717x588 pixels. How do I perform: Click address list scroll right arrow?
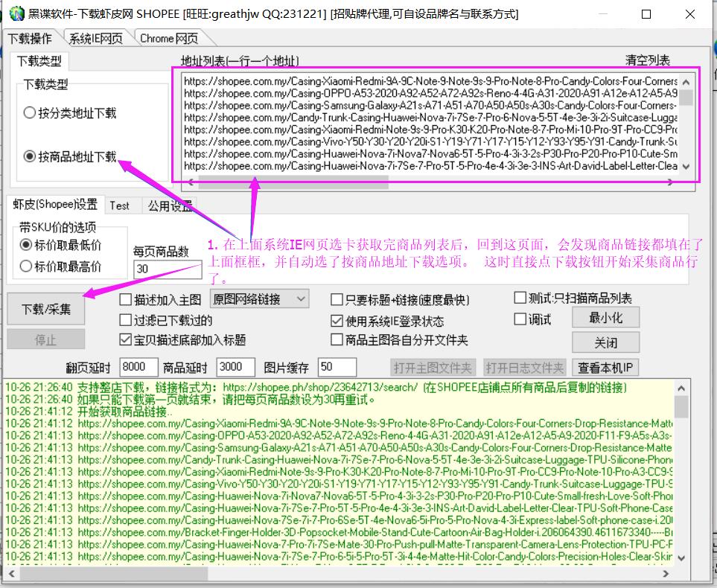670,182
